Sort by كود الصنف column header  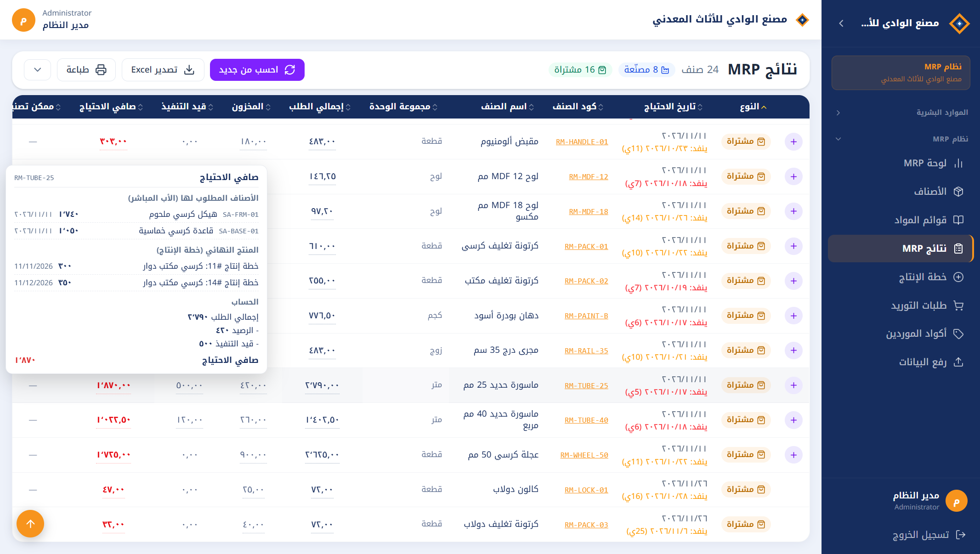pos(578,107)
